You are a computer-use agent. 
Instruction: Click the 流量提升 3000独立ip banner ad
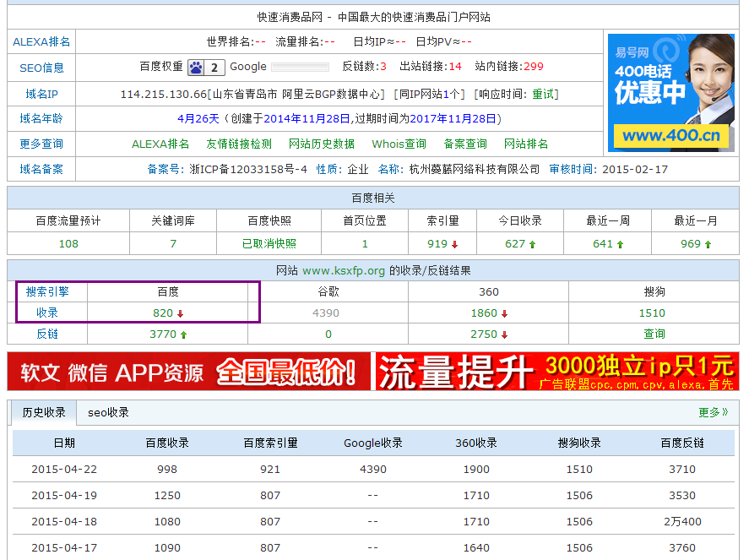coord(556,372)
